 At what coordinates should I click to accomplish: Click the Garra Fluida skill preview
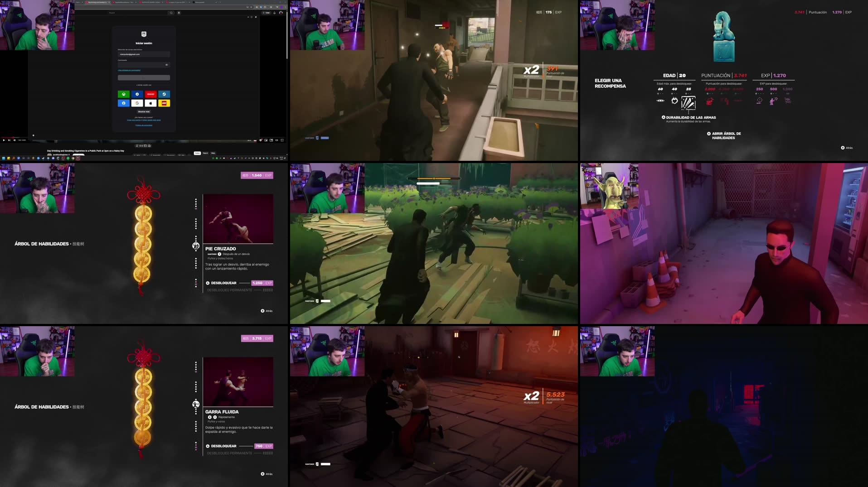238,382
